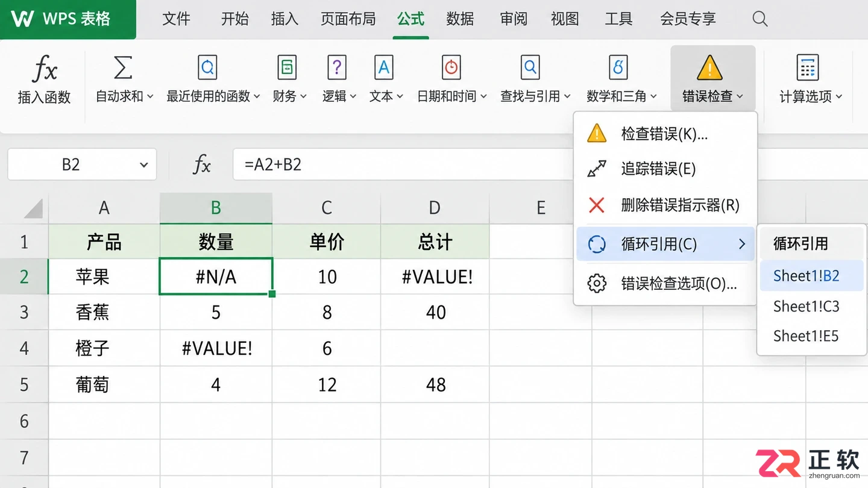This screenshot has width=868, height=488.
Task: Click the 循环引用 circular arrows icon
Action: (597, 244)
